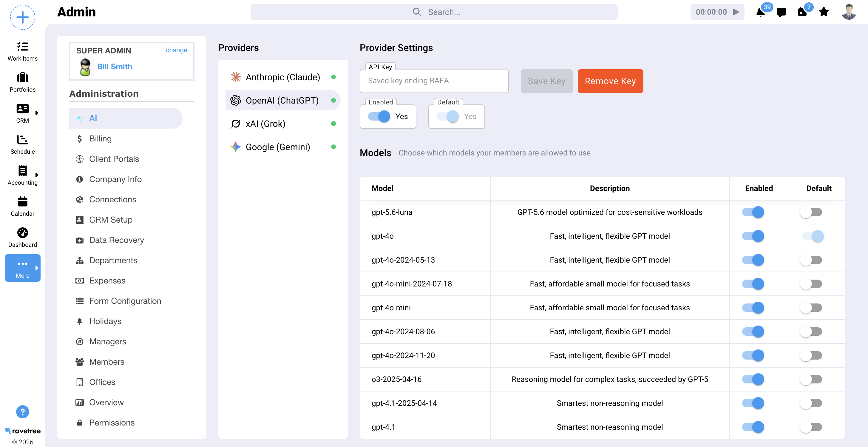The height and width of the screenshot is (447, 868).
Task: Disable the gpt-4o-2024-08-06 model
Action: [x=753, y=332]
